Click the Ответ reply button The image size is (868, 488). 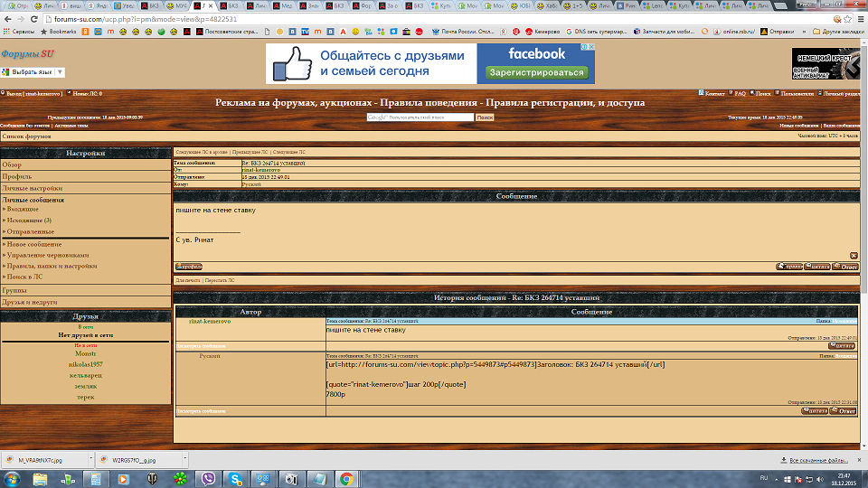click(x=845, y=267)
